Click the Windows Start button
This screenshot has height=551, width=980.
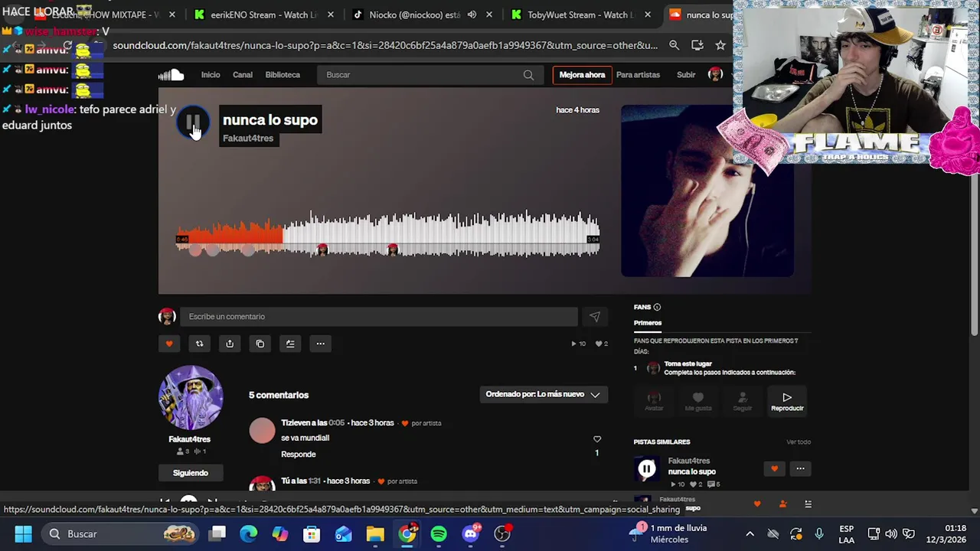click(23, 533)
